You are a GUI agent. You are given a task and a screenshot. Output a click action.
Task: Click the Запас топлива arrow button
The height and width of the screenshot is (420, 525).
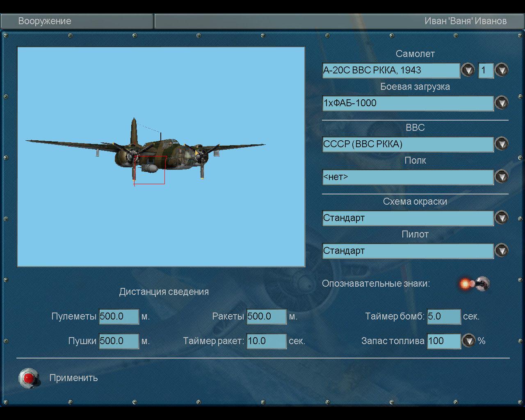(x=468, y=341)
